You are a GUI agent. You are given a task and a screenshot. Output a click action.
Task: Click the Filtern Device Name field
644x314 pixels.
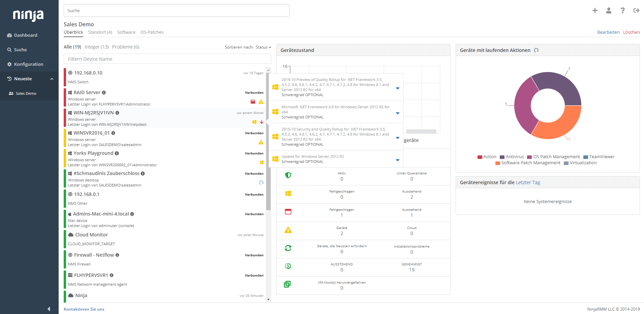[167, 59]
